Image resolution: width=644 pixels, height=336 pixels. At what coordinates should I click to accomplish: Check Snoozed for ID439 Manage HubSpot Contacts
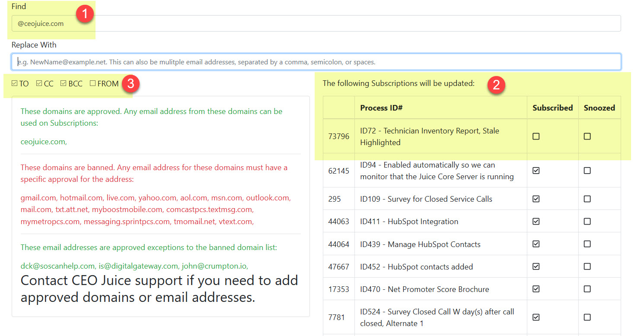[587, 244]
